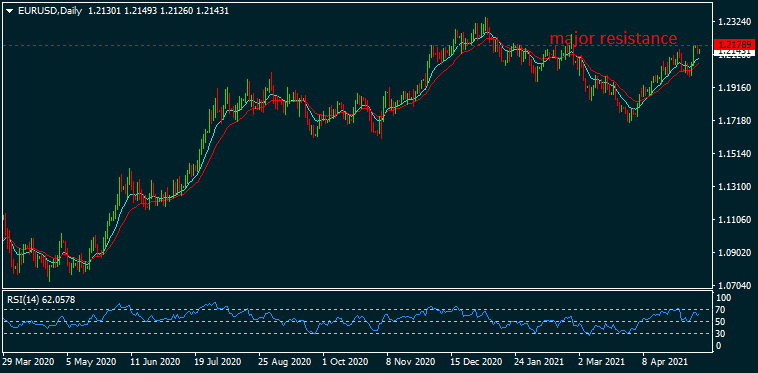Click the 1.09020 price scale value
The height and width of the screenshot is (373, 758).
[735, 252]
